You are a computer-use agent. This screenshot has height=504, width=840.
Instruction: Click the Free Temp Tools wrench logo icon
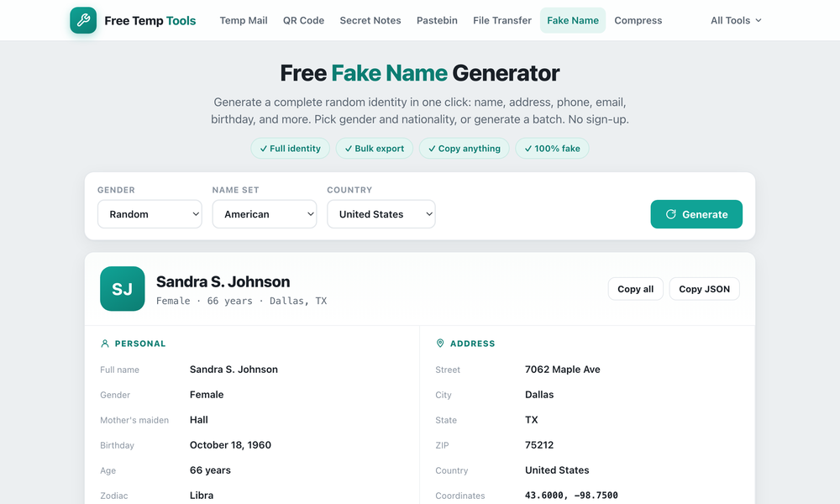[x=83, y=20]
